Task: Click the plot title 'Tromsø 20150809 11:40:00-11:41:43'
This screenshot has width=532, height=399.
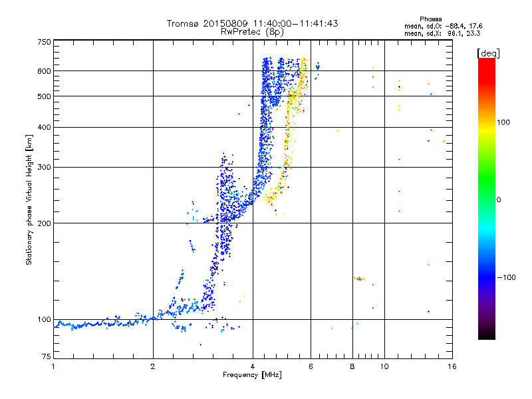Action: pyautogui.click(x=252, y=23)
